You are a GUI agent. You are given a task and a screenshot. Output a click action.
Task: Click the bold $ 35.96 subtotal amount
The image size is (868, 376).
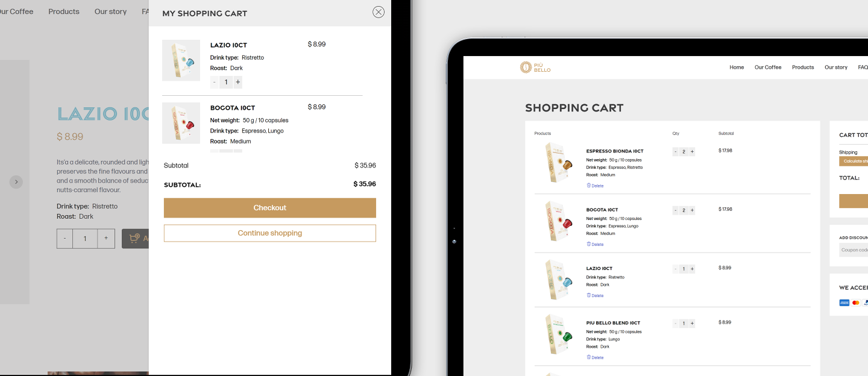click(365, 184)
